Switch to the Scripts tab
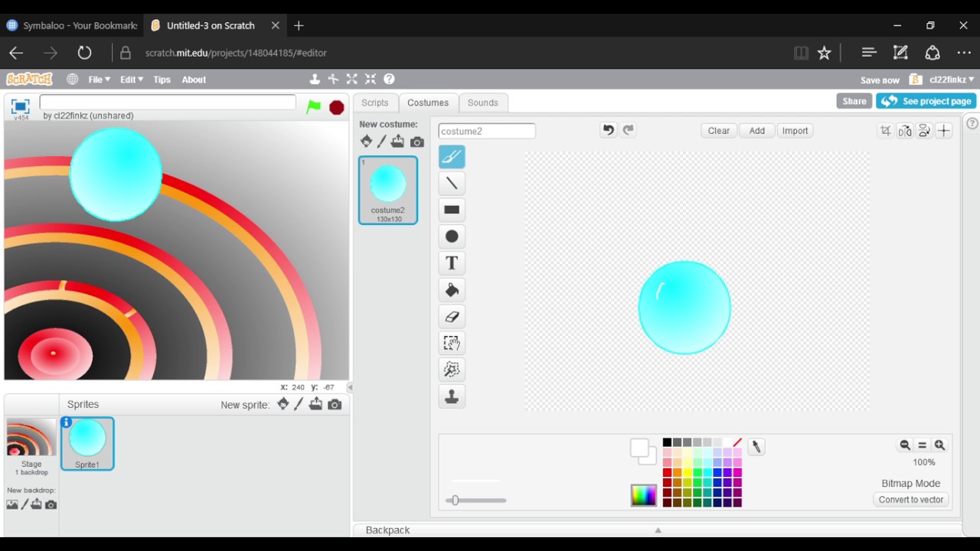This screenshot has height=551, width=980. coord(375,103)
